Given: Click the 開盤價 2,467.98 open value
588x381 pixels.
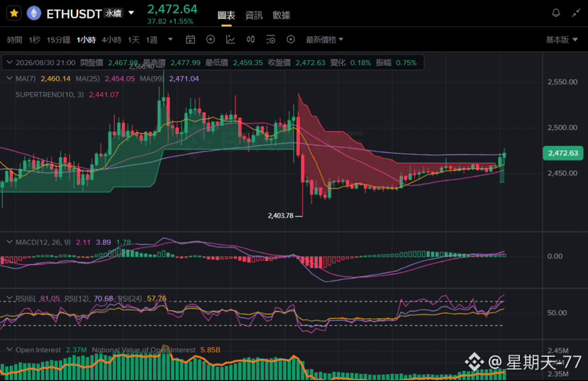Looking at the screenshot, I should click(123, 62).
